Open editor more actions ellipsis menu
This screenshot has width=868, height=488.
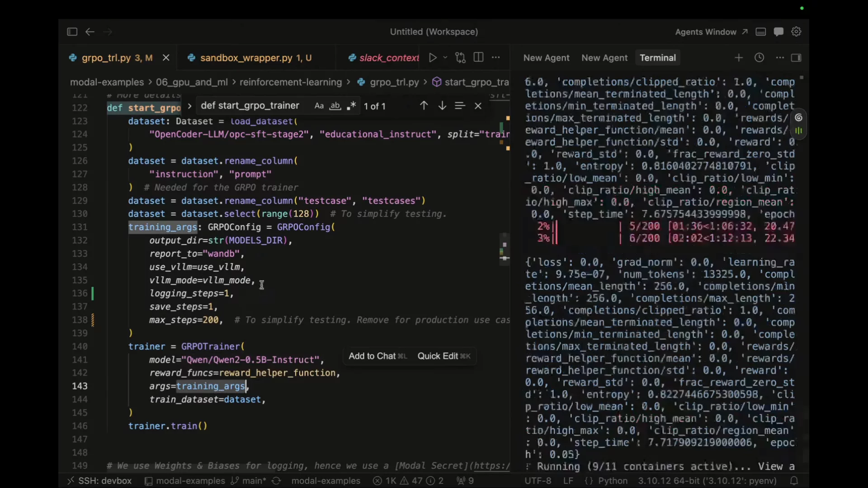[496, 57]
